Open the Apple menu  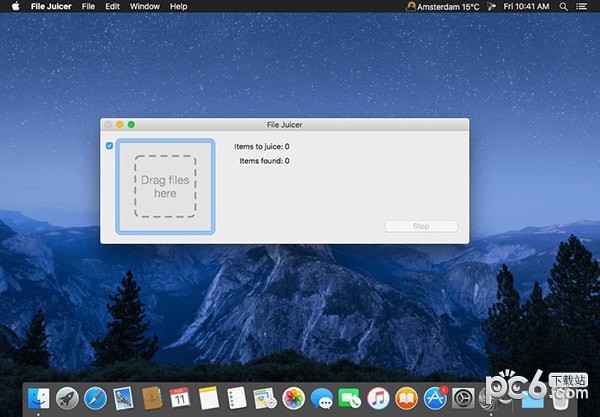16,6
